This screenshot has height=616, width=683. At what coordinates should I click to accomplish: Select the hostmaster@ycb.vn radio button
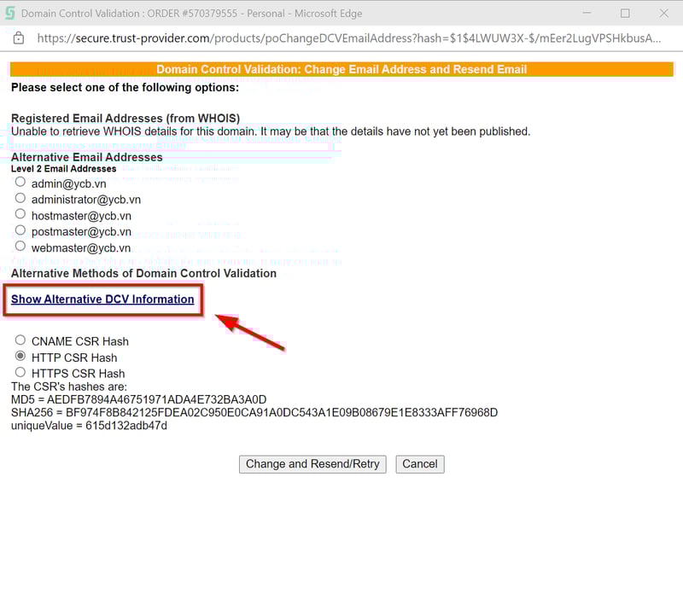pyautogui.click(x=20, y=215)
